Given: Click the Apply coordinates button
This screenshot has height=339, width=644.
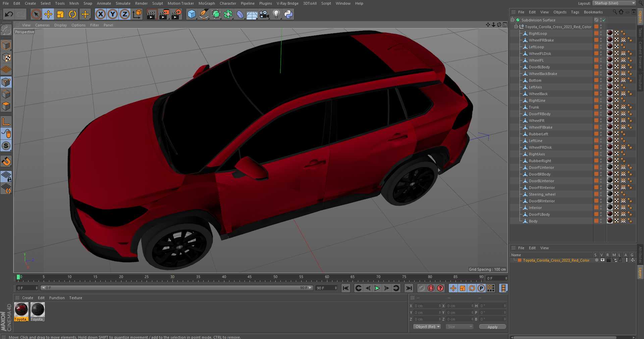Looking at the screenshot, I should click(492, 327).
